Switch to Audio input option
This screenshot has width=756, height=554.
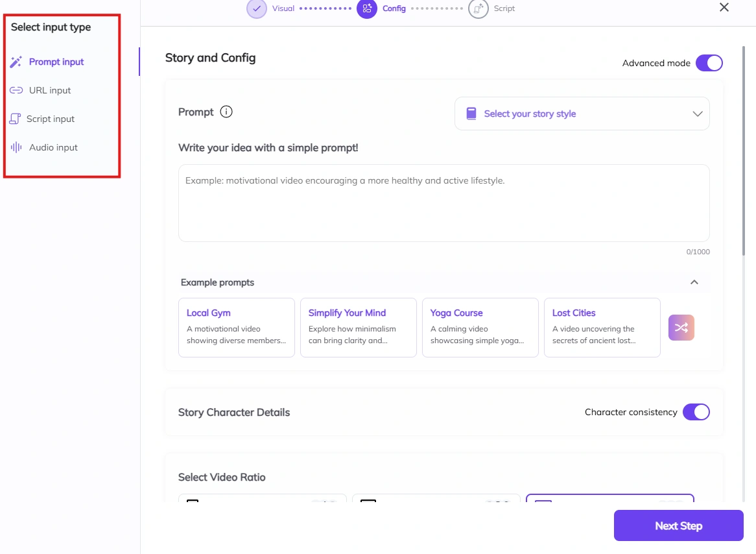(x=53, y=147)
